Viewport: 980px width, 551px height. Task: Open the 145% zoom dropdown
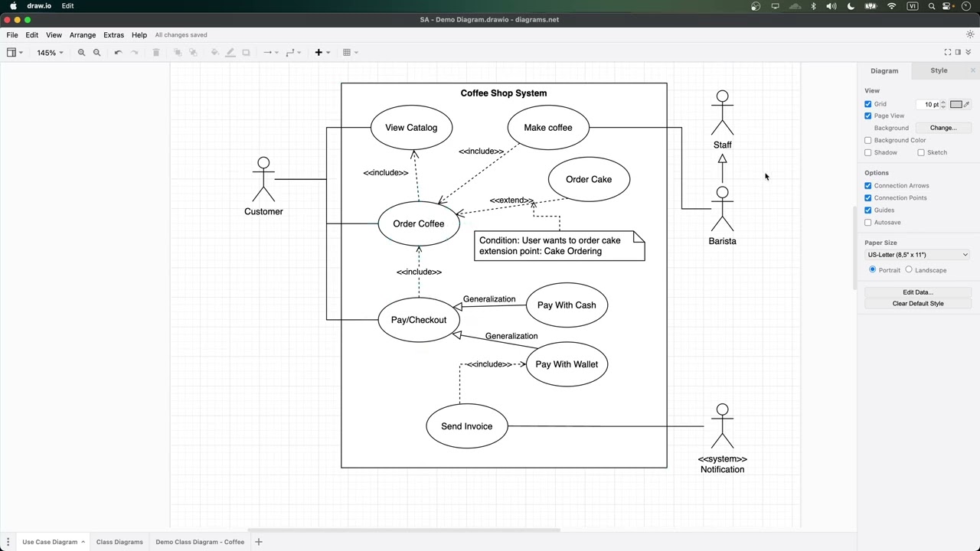tap(50, 53)
